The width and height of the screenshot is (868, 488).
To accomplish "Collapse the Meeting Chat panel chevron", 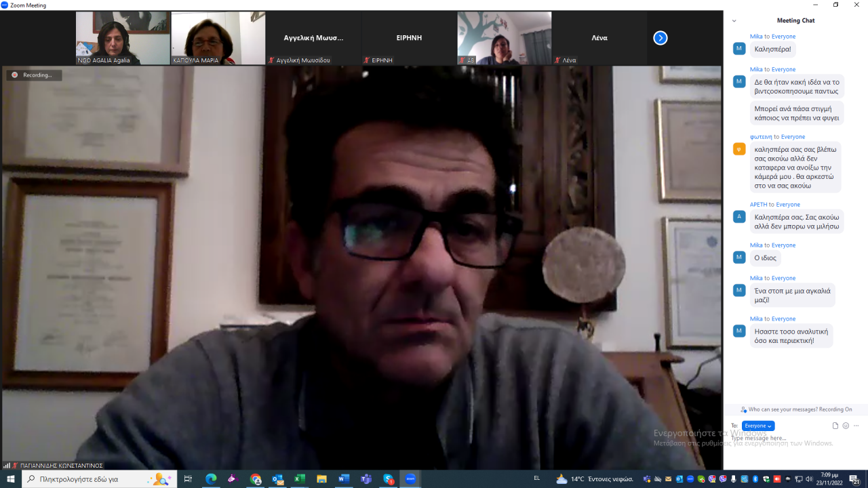I will coord(734,21).
